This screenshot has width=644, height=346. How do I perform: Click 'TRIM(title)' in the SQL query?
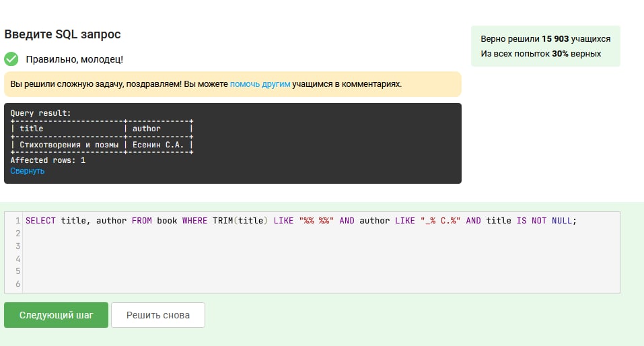click(x=240, y=221)
